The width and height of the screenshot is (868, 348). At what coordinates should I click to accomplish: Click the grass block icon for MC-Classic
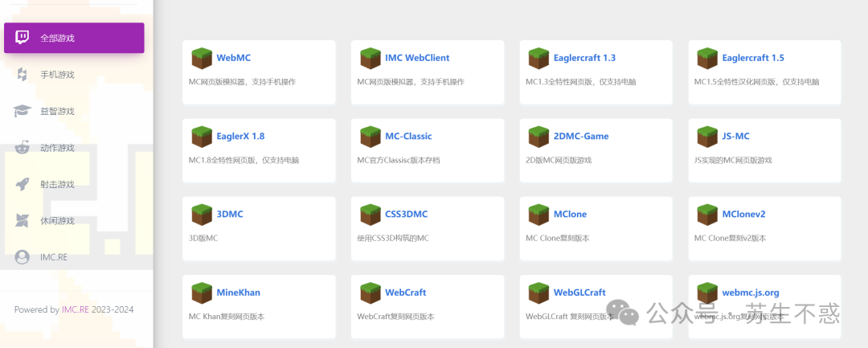tap(371, 137)
